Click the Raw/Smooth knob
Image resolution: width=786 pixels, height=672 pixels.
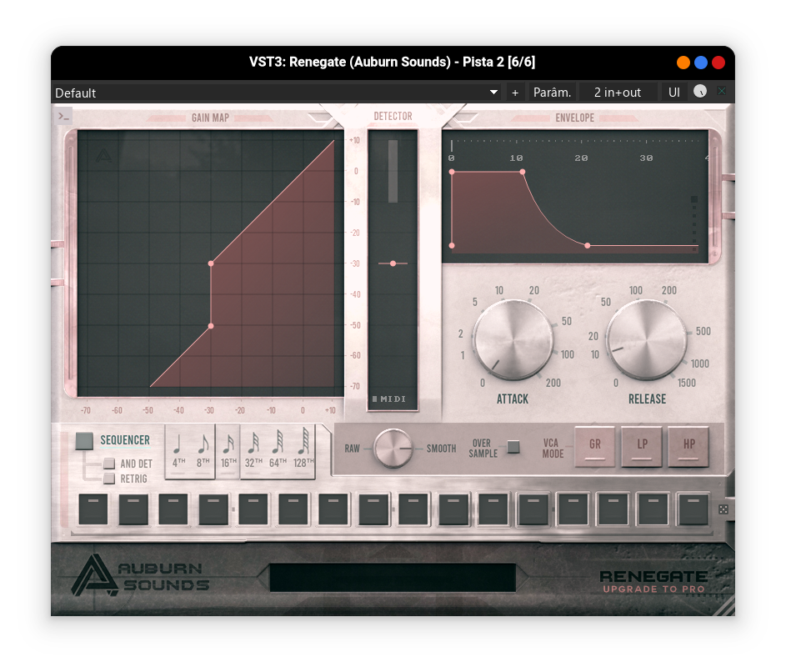[393, 449]
